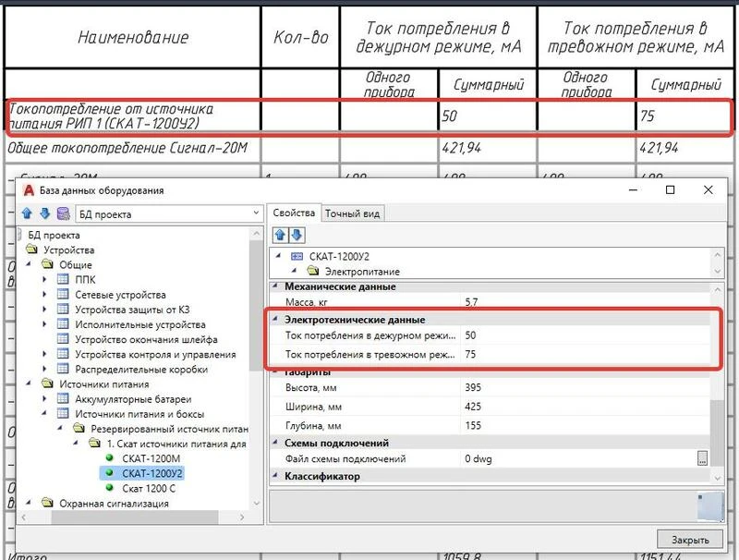
Task: Select the up arrow in Свойства panel
Action: [x=278, y=232]
